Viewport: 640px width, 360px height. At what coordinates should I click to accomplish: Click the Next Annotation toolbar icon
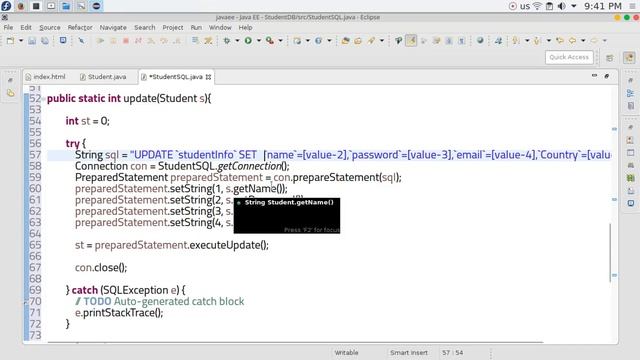pyautogui.click(x=516, y=40)
